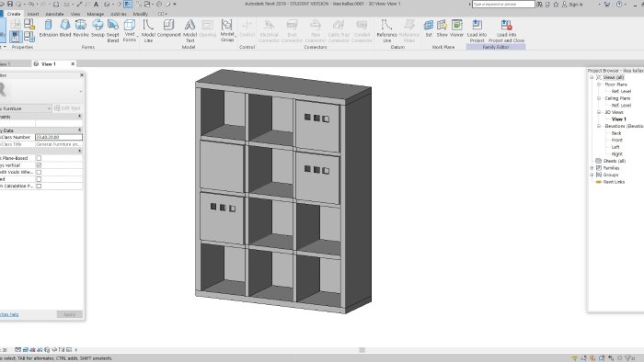
Task: Collapse the Constraints section
Action: (80, 117)
